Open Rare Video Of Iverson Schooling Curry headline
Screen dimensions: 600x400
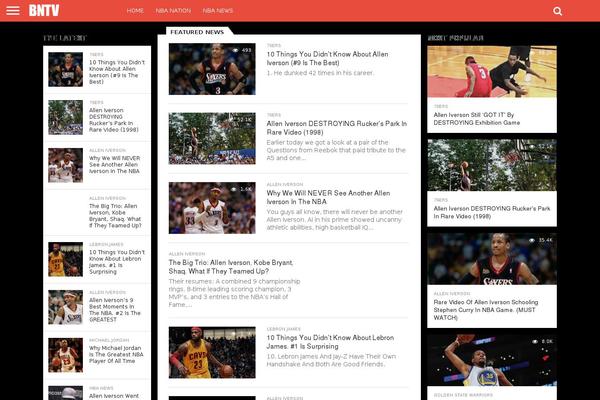486,310
